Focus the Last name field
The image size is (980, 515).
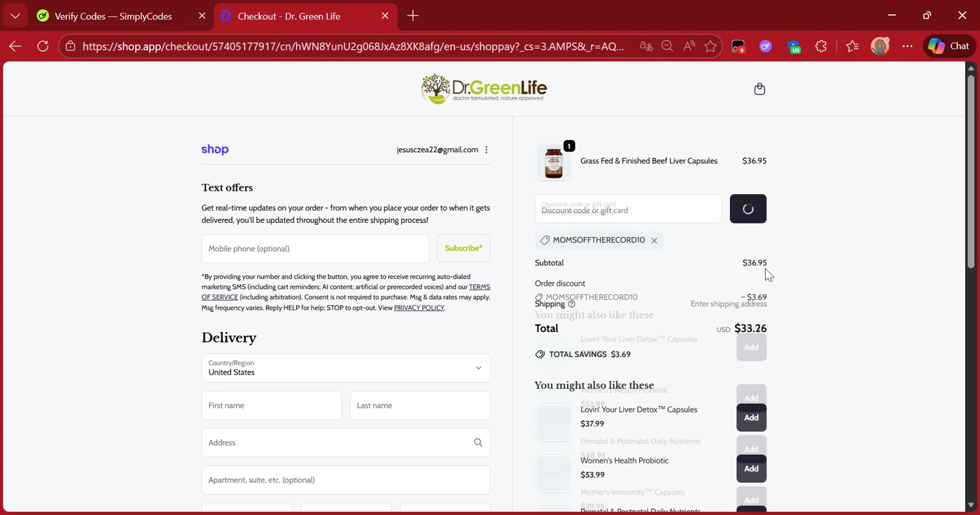pos(420,405)
